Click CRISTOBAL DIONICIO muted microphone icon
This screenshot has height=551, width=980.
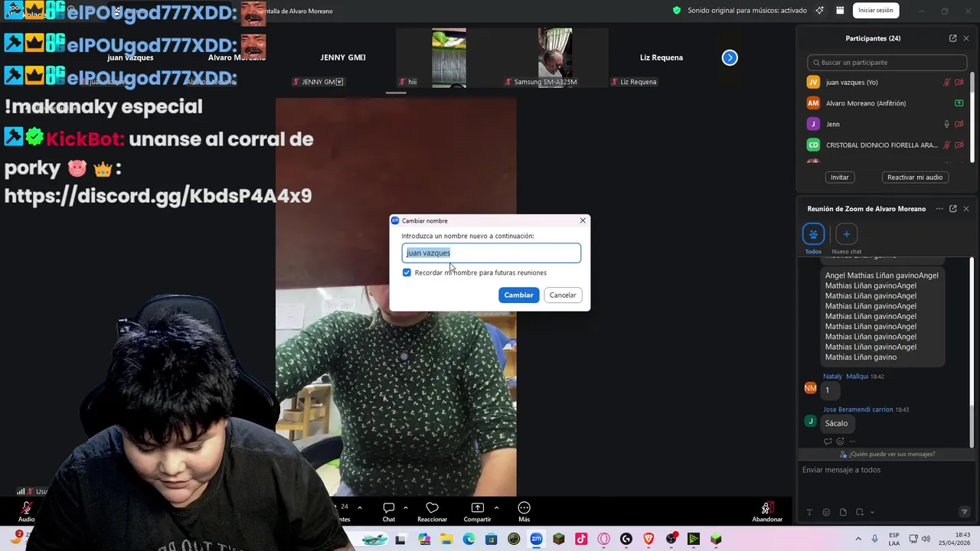[x=946, y=145]
